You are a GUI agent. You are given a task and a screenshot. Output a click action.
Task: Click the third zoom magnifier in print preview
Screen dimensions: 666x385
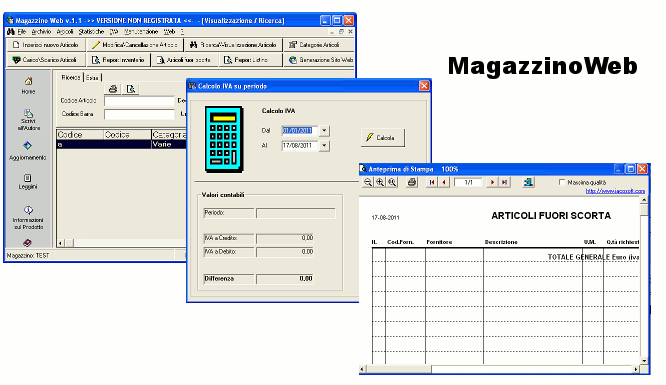click(x=392, y=182)
